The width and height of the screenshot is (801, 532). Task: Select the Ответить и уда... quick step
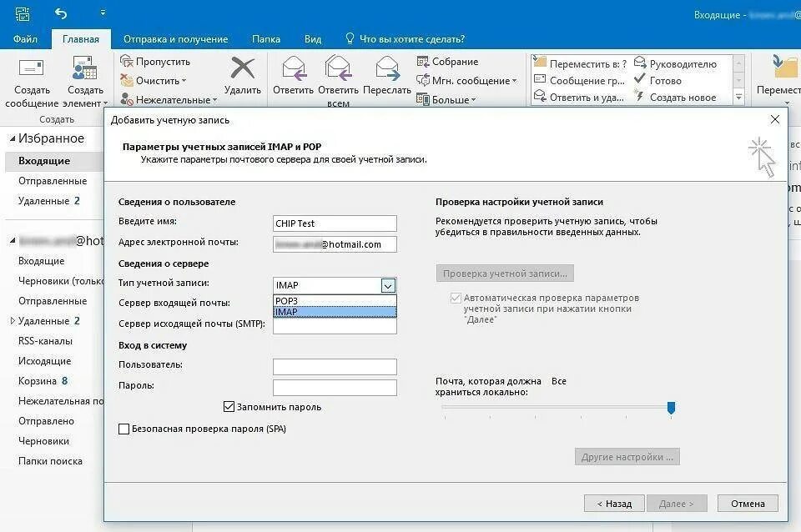coord(579,97)
